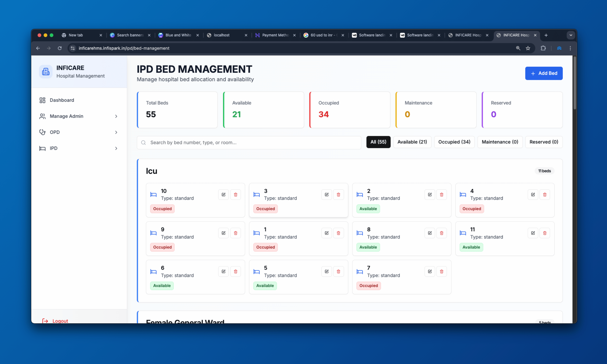Open Dashboard from the sidebar
Image resolution: width=607 pixels, height=364 pixels.
point(62,100)
